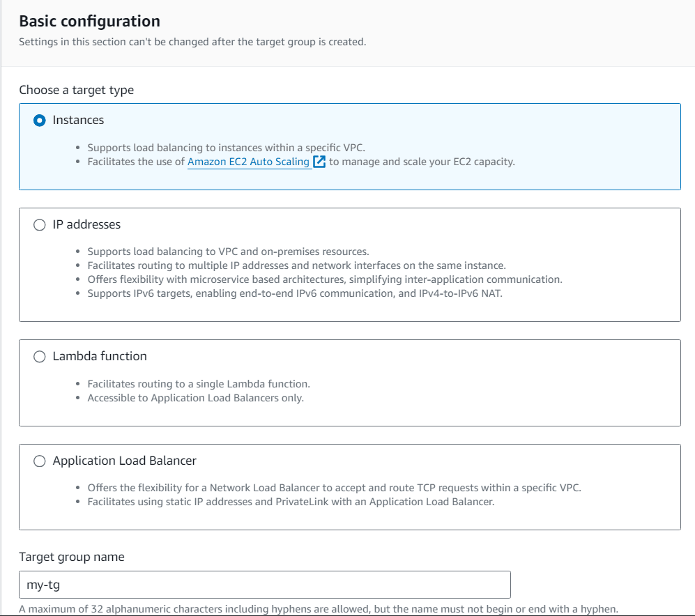Click the IPv6 targets bullet in IP addresses card
This screenshot has width=695, height=616.
[295, 293]
